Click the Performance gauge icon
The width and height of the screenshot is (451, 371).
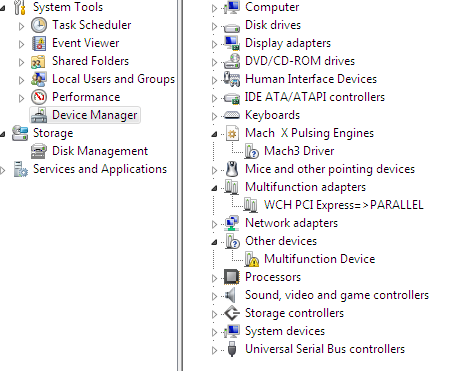39,97
